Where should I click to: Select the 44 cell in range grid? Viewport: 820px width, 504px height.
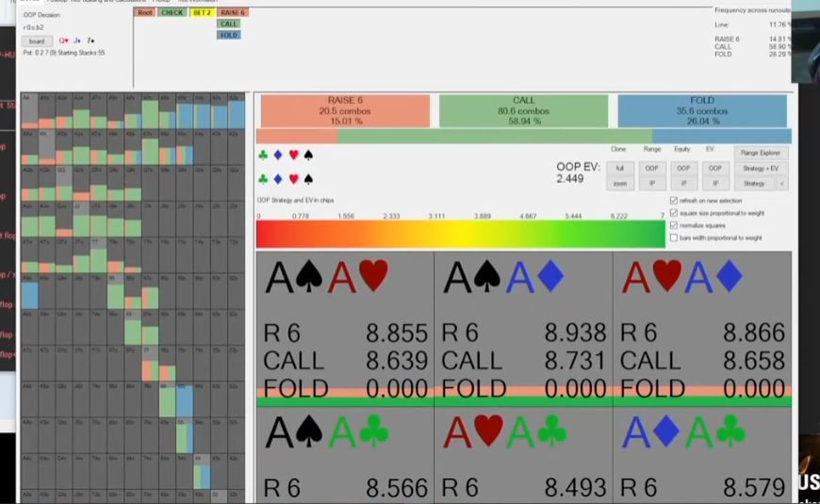pos(202,472)
